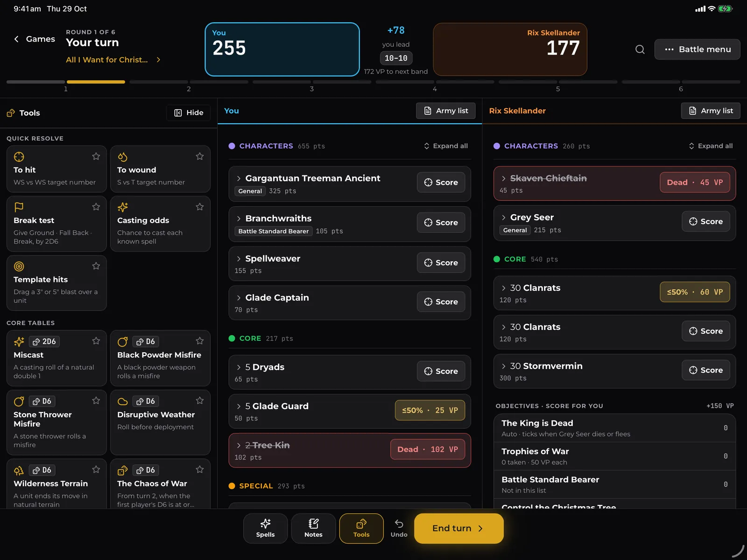Open the Battle menu

point(697,49)
